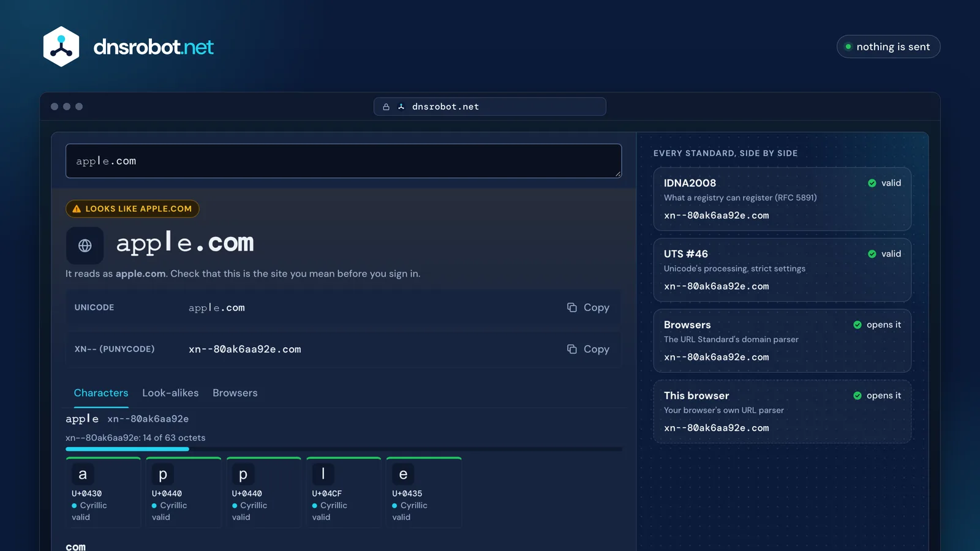Click the globe icon beside domain heading
Image resolution: width=980 pixels, height=551 pixels.
[85, 246]
